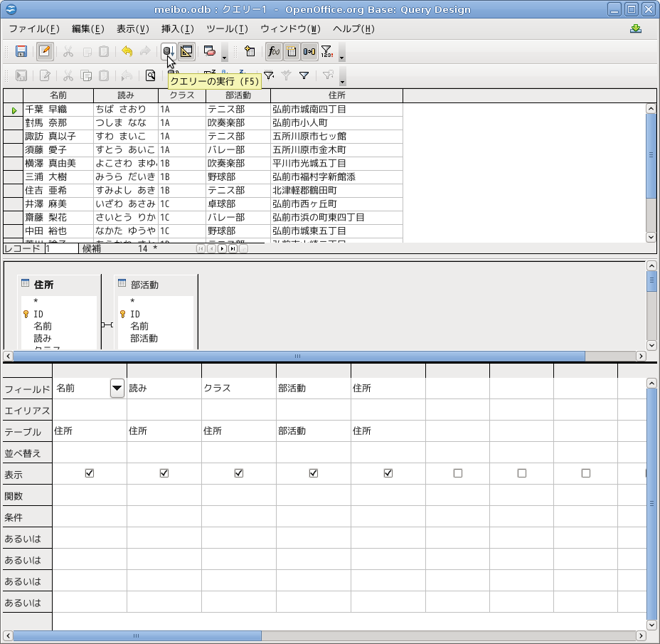Screen dimensions: 660x644
Task: Click the record number input field
Action: click(x=61, y=248)
